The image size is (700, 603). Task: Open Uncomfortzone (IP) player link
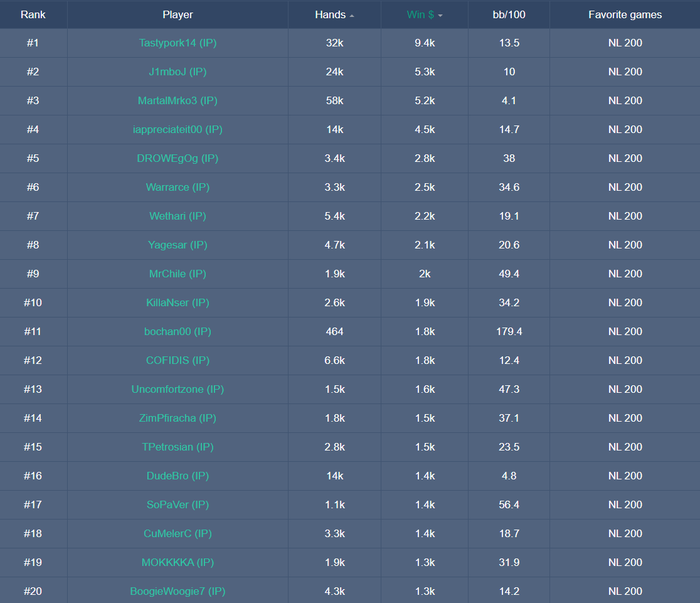coord(178,389)
